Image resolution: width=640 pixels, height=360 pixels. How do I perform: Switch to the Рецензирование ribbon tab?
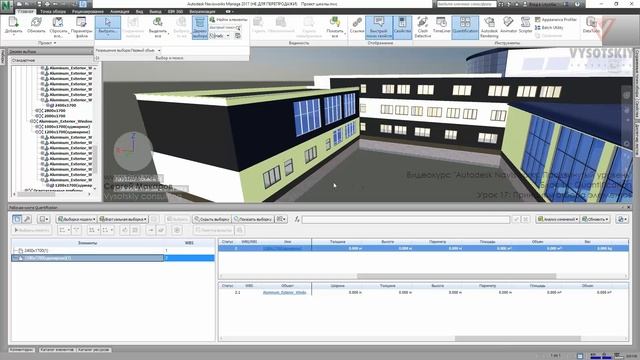(88, 11)
